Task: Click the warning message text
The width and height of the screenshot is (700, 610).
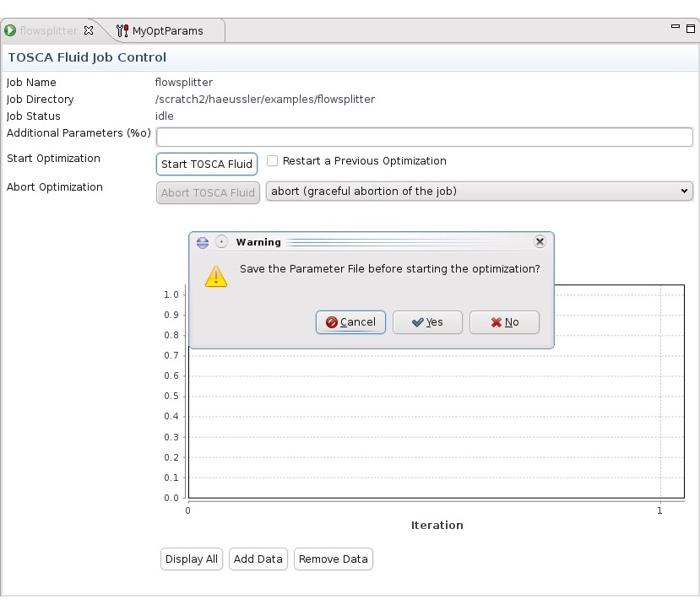Action: click(x=390, y=269)
